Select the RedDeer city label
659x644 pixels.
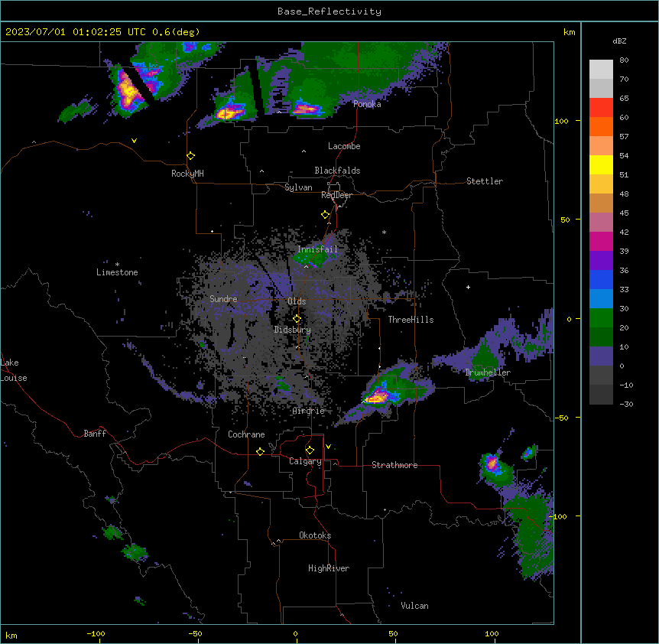pos(336,195)
